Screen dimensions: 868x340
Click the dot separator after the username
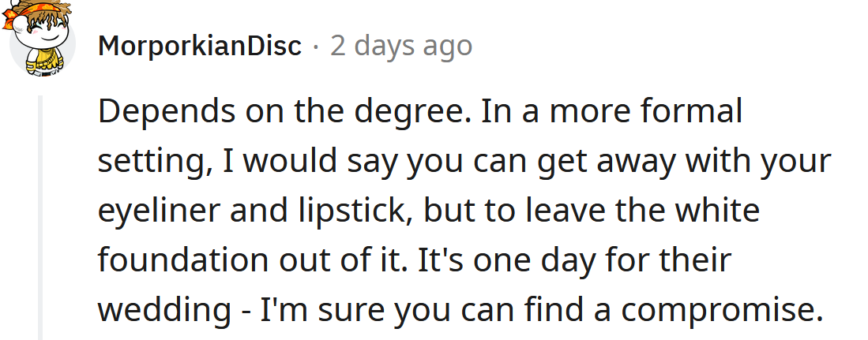[315, 47]
